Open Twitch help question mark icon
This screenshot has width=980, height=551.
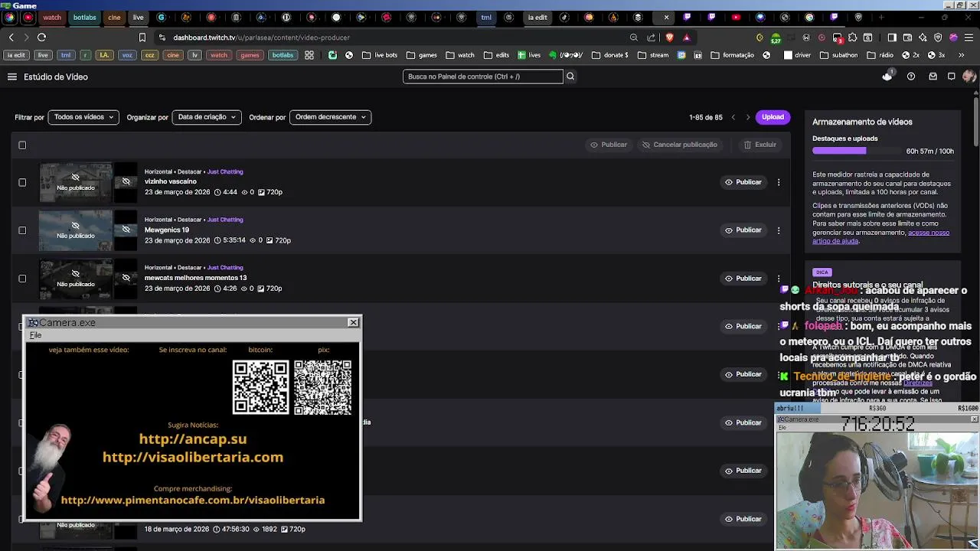(911, 77)
